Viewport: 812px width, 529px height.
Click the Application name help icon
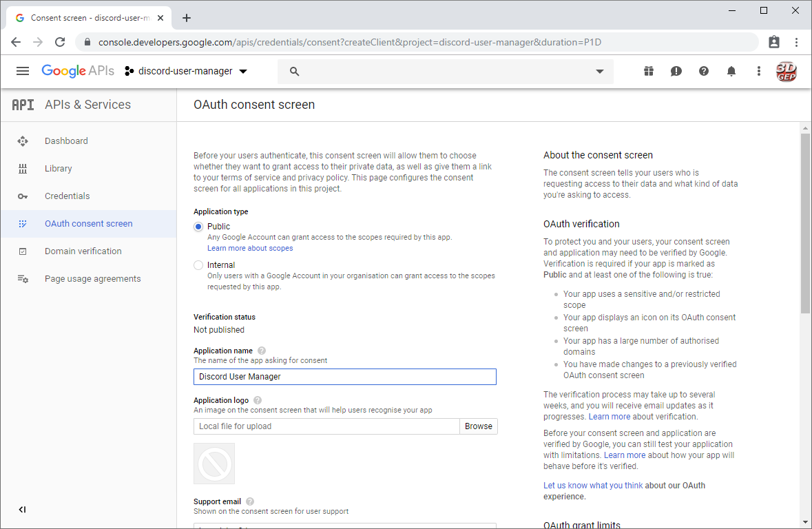coord(262,351)
